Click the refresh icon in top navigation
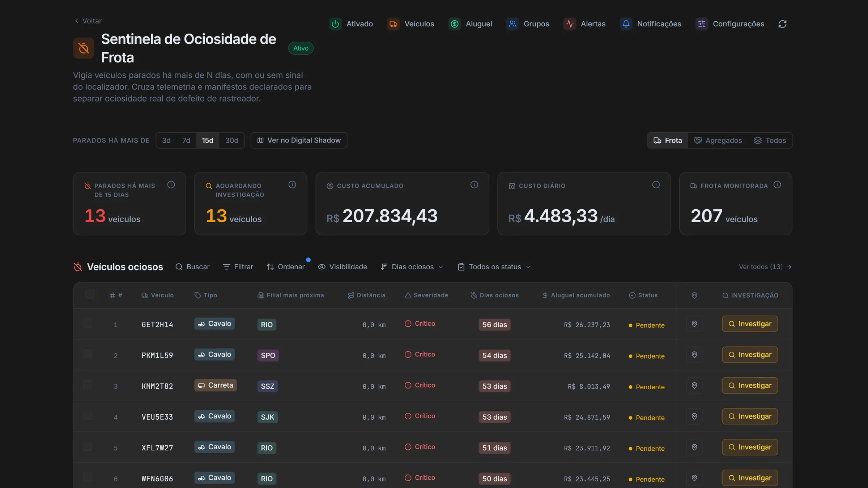Screen dimensions: 868x488 (x=782, y=24)
